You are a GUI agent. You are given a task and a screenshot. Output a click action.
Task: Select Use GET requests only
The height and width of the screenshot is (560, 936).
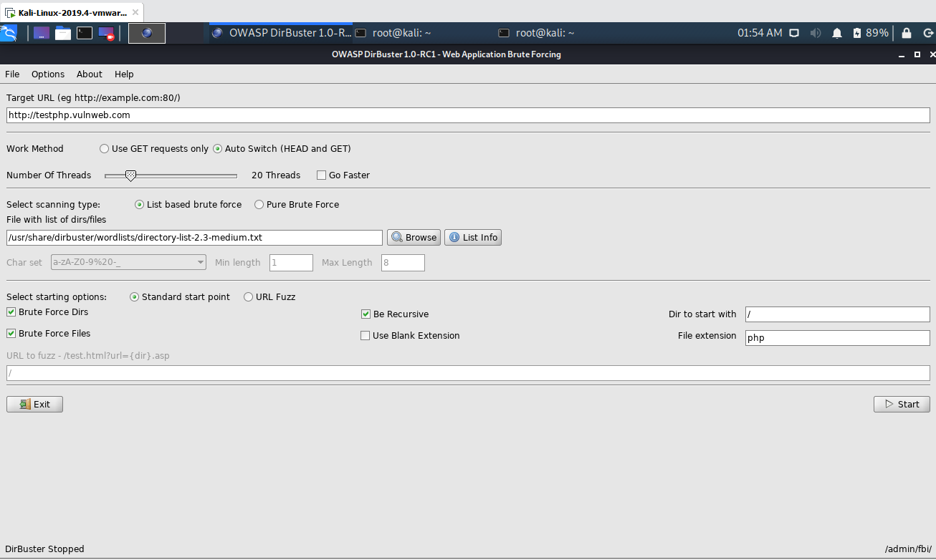point(154,149)
